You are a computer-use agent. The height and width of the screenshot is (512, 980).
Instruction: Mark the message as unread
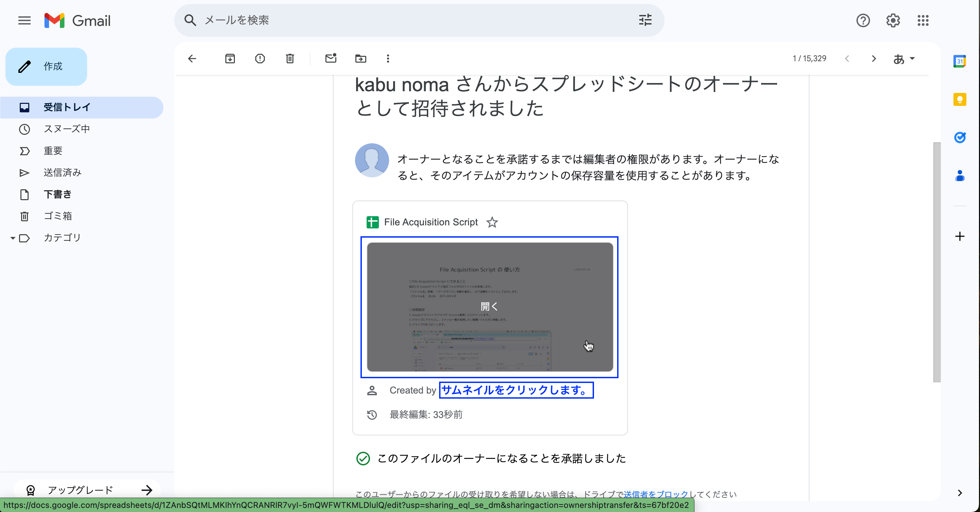(x=331, y=58)
